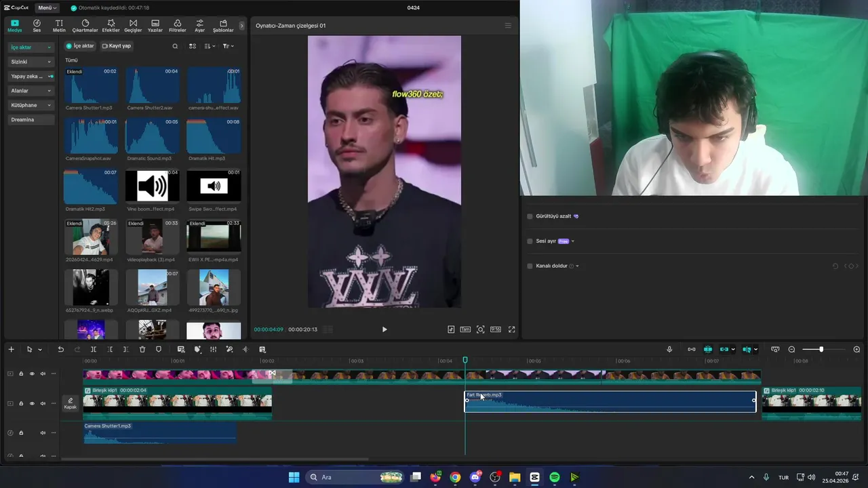Switch media panel to grid view icon

pos(193,46)
